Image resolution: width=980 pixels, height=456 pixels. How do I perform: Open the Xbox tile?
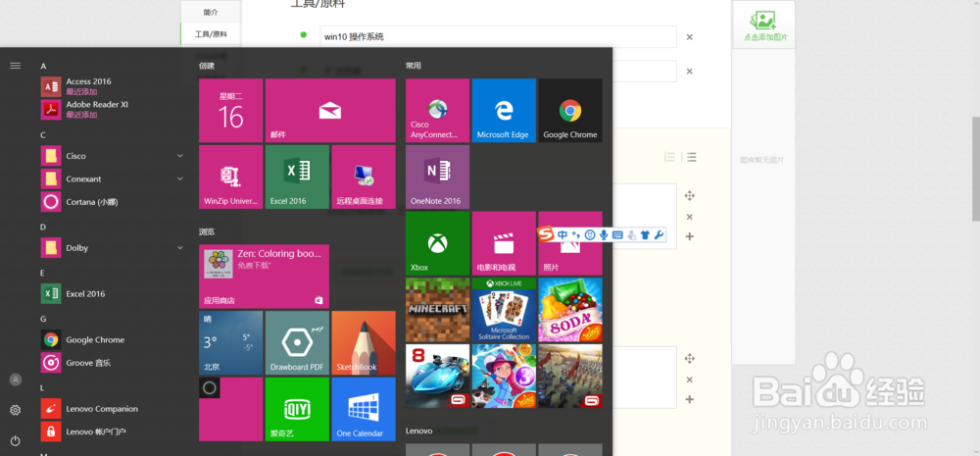tap(437, 243)
